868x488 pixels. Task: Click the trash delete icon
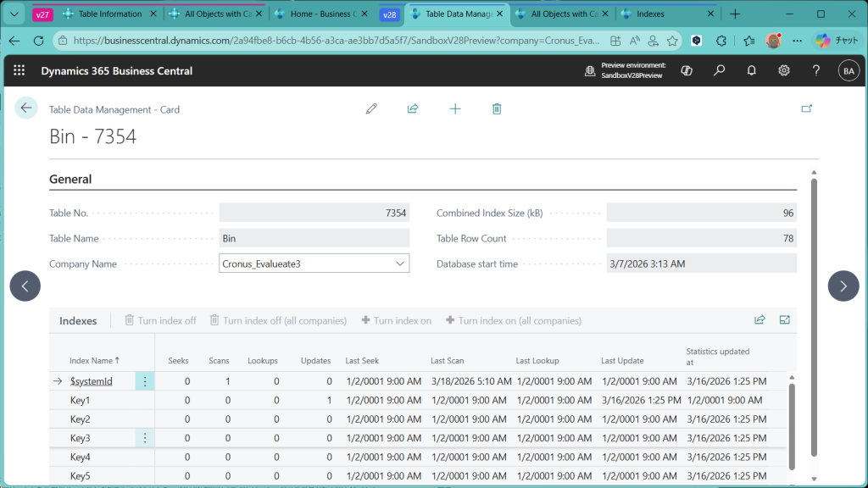click(497, 108)
